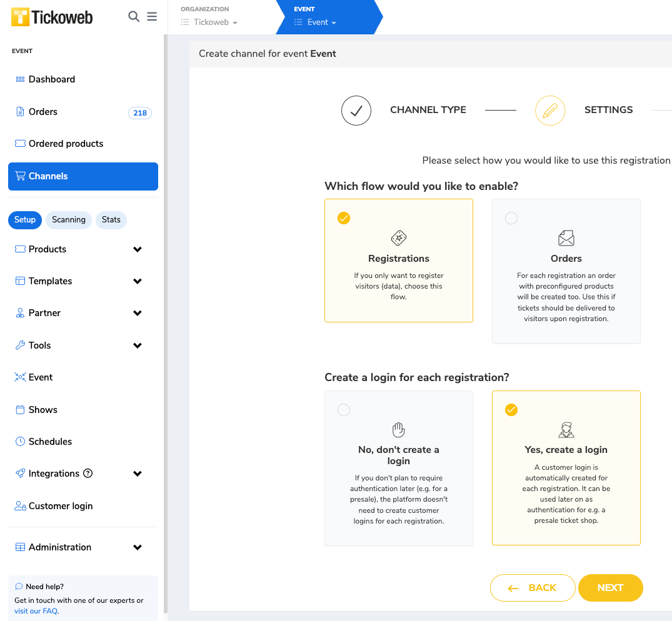Click the Schedules clock icon
This screenshot has height=621, width=672.
[20, 442]
